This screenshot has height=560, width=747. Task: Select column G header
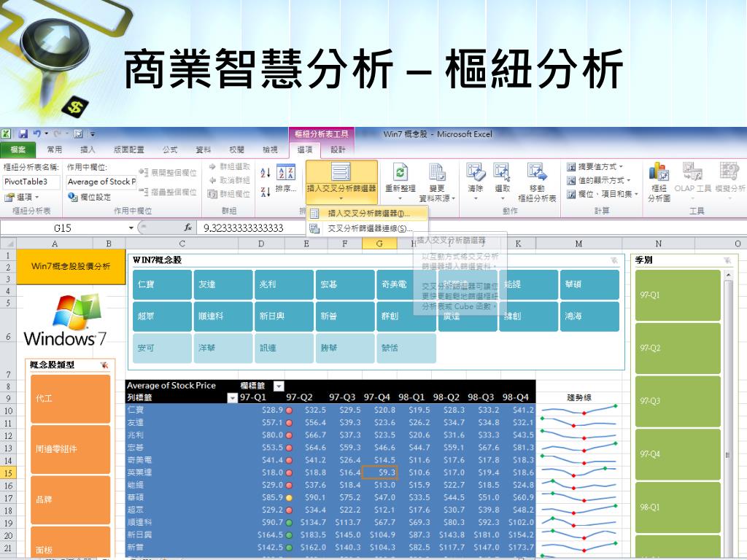(379, 244)
